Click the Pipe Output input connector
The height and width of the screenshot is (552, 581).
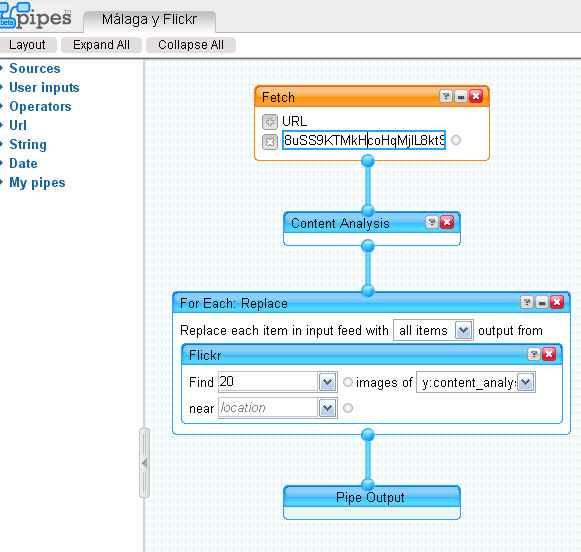click(x=368, y=485)
